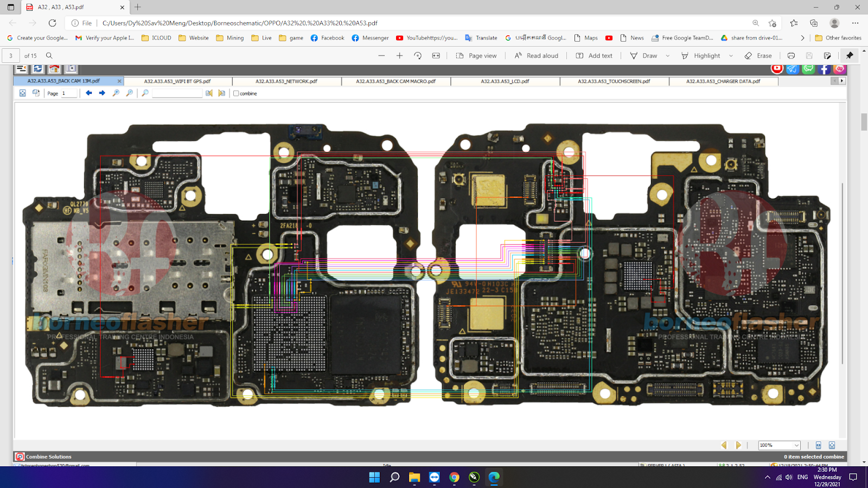This screenshot has height=488, width=868.
Task: Zoom out with the PDF minus button
Action: [381, 56]
